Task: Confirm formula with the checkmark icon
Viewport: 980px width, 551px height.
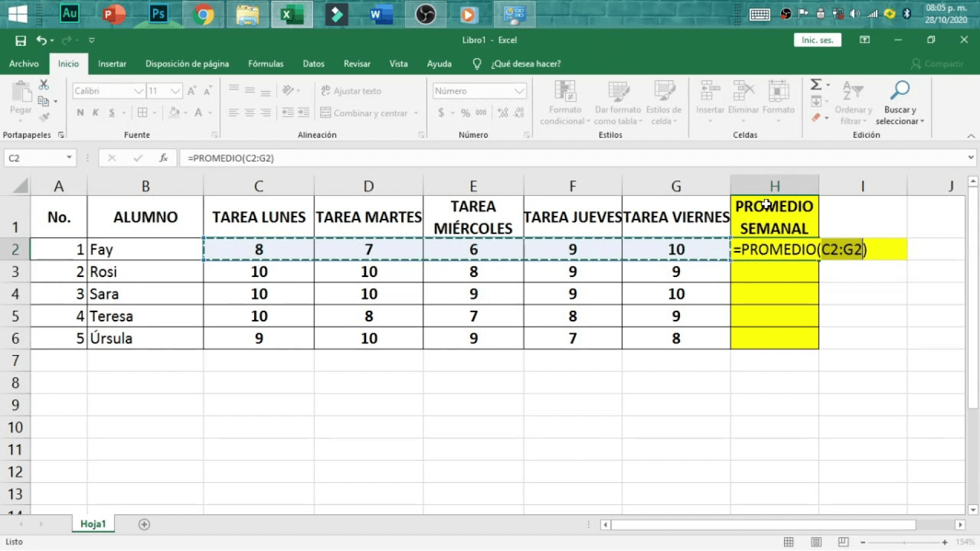Action: (138, 158)
